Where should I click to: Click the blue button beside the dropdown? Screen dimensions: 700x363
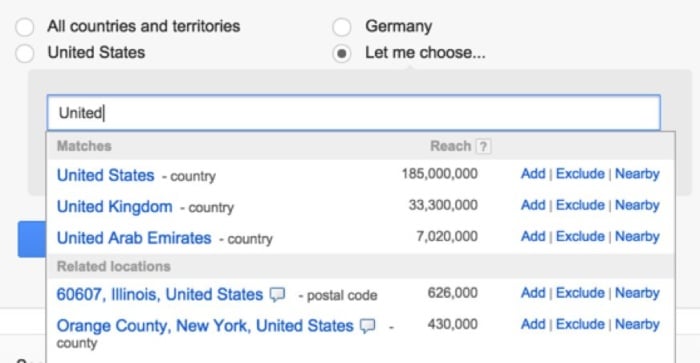click(x=32, y=239)
